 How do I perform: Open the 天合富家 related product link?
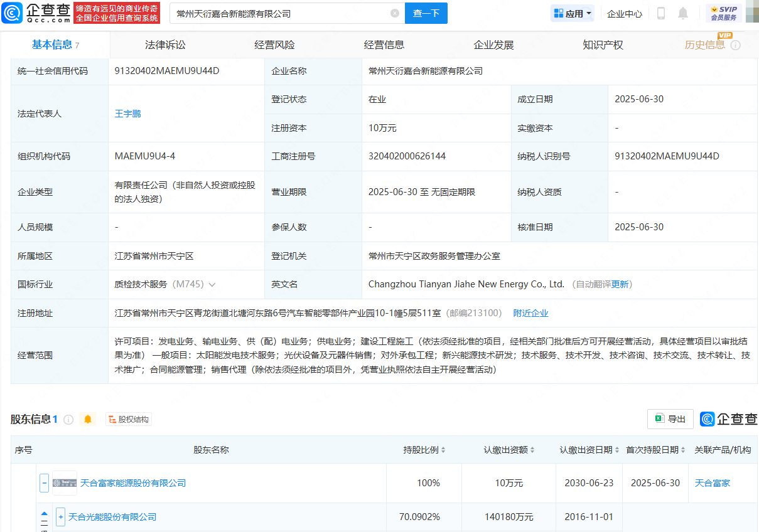[713, 483]
